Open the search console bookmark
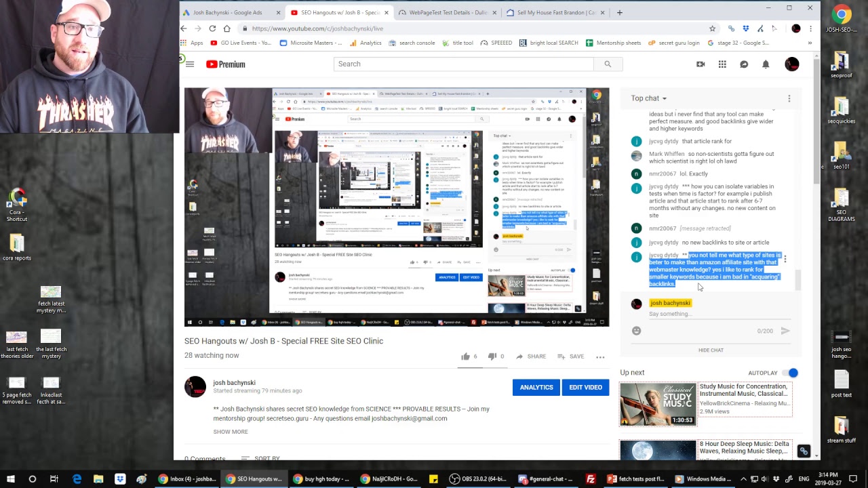Image resolution: width=868 pixels, height=488 pixels. tap(412, 43)
